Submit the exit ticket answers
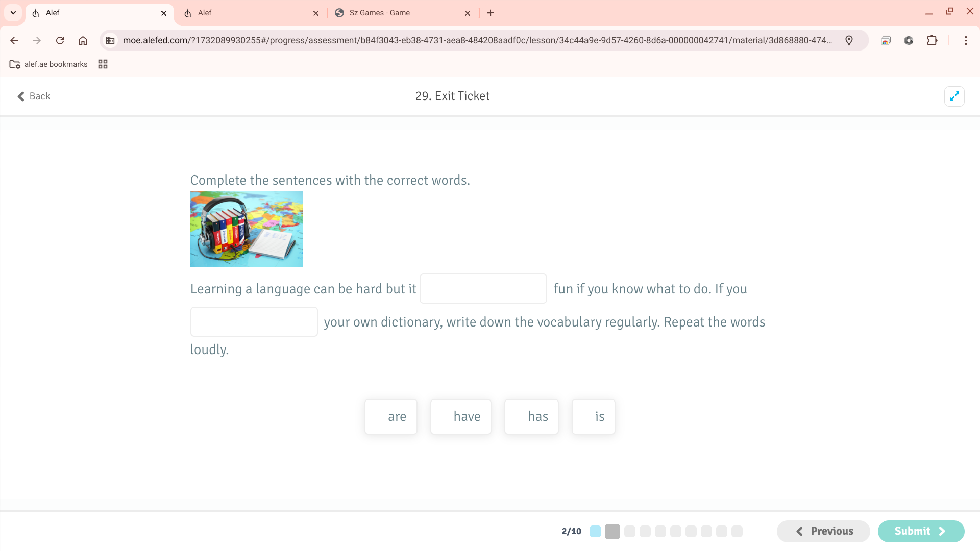The width and height of the screenshot is (980, 551). pos(920,531)
